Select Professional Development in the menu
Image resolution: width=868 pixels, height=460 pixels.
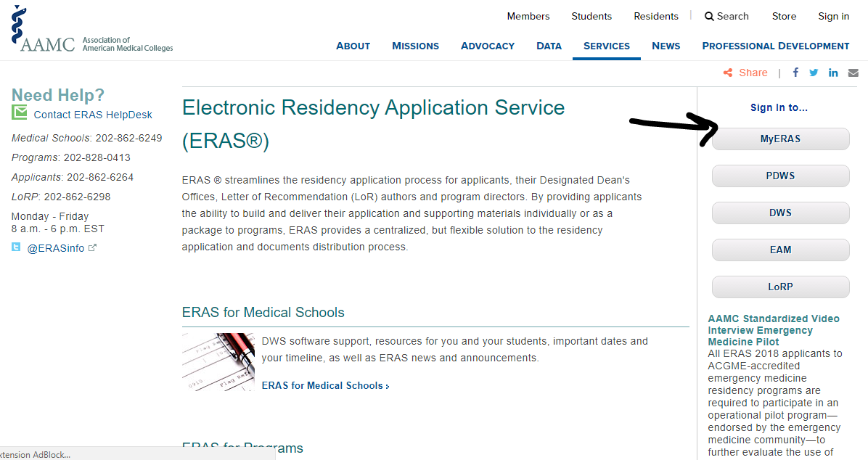pos(775,46)
